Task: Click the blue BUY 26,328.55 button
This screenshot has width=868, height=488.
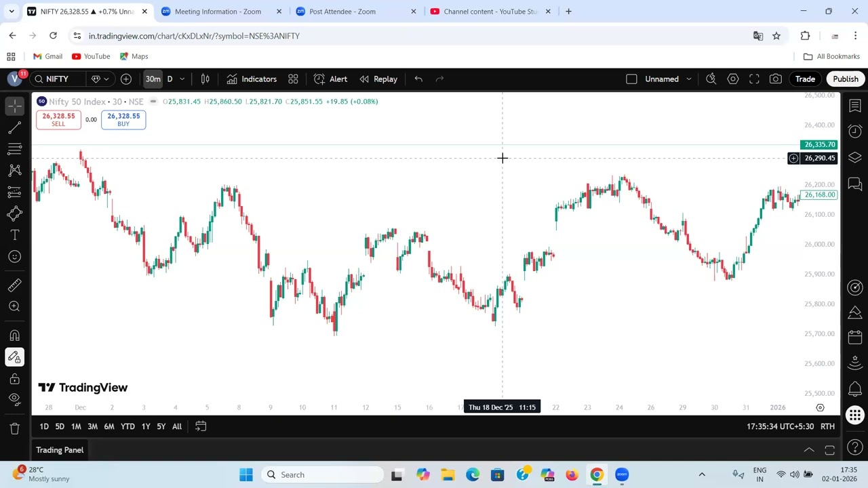Action: point(123,120)
